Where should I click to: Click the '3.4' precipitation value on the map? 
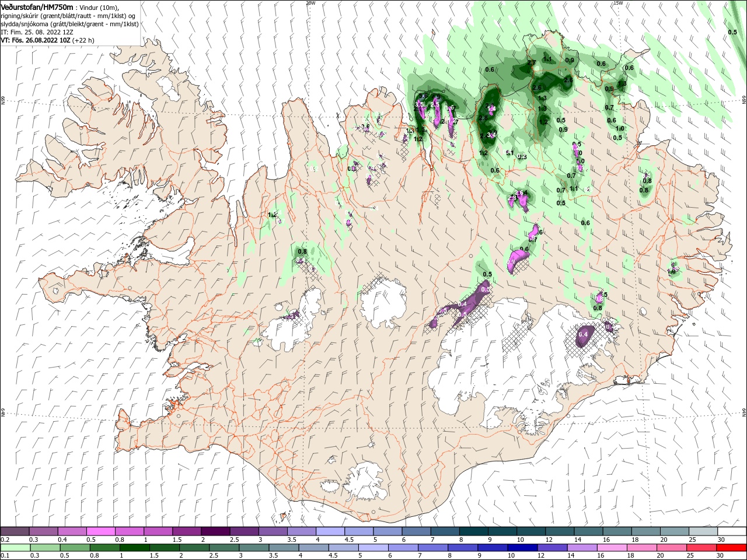point(491,135)
